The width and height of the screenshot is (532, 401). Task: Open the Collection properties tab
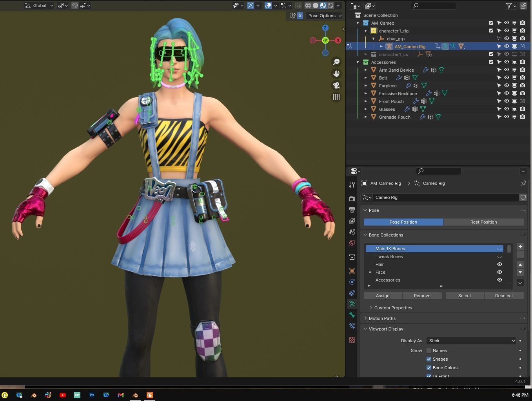tap(352, 257)
